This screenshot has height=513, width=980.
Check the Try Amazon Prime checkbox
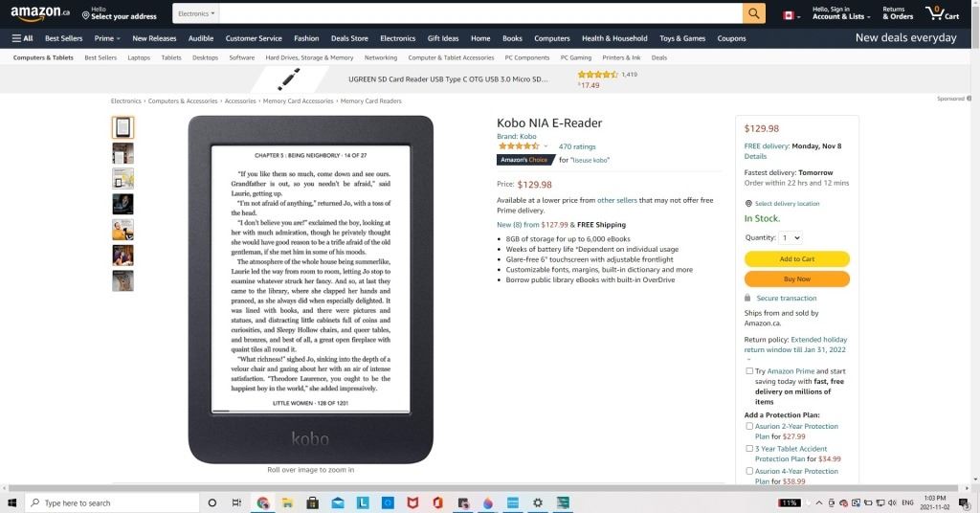[749, 370]
